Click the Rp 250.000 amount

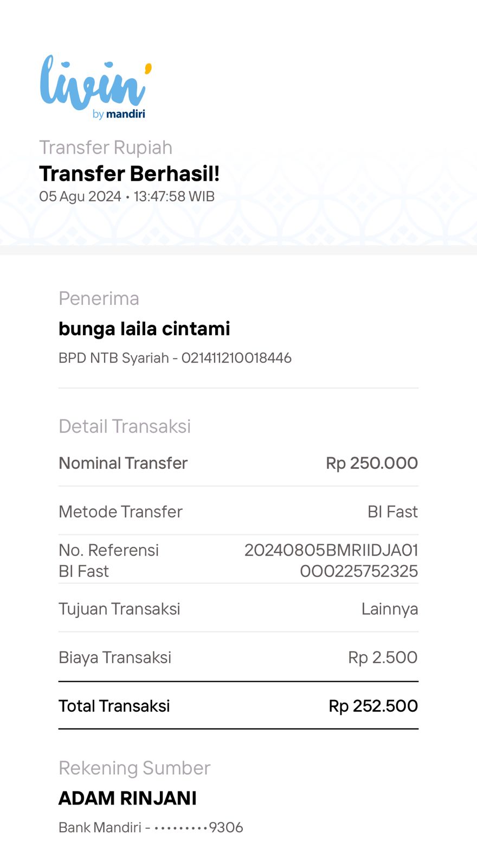[372, 463]
